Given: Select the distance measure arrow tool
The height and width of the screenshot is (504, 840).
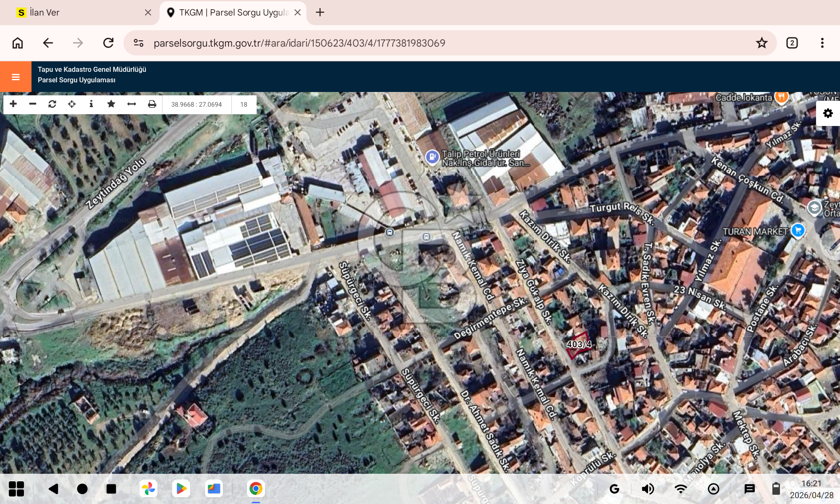Looking at the screenshot, I should [x=131, y=104].
